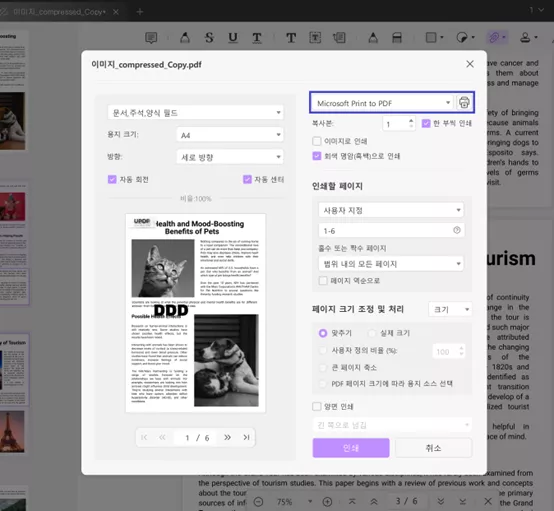Go to next preview page
Screen dimensions: 554x511
click(x=228, y=437)
